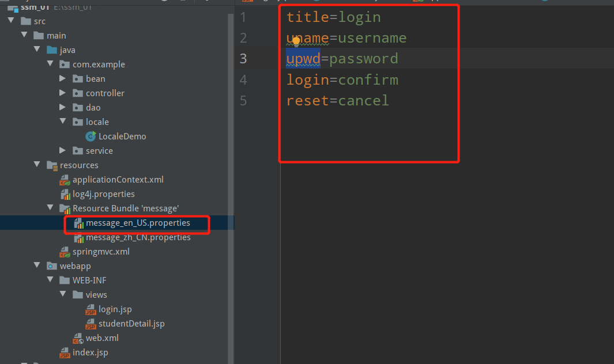The height and width of the screenshot is (364, 614).
Task: Click the yellow lightbulb intention icon
Action: coord(296,40)
